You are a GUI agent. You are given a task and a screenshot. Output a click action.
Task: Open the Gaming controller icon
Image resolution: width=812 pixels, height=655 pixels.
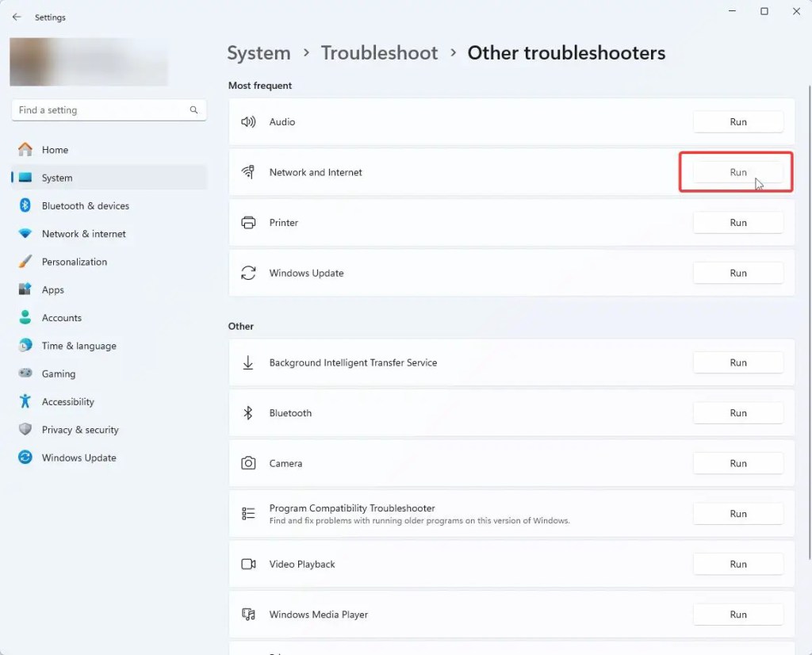point(25,373)
